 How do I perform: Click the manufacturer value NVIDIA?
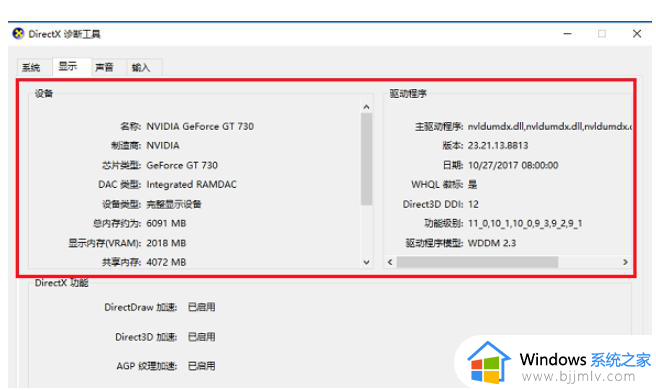[x=163, y=146]
